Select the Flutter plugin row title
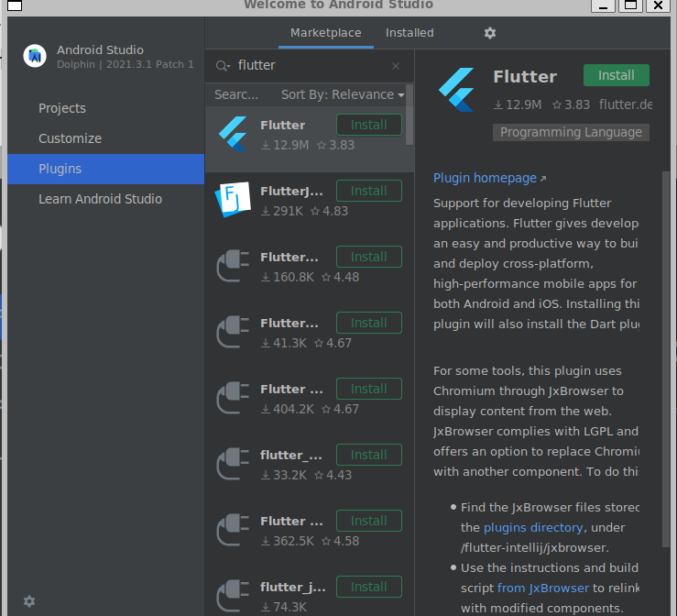This screenshot has height=616, width=677. (x=282, y=126)
